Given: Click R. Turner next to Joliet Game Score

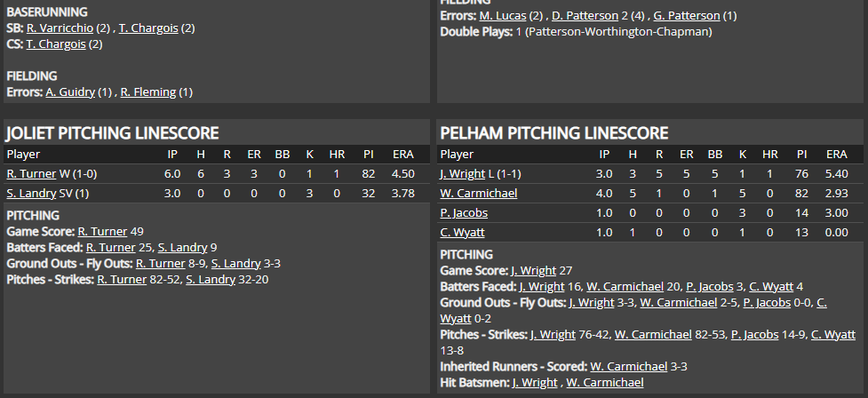Looking at the screenshot, I should point(102,231).
